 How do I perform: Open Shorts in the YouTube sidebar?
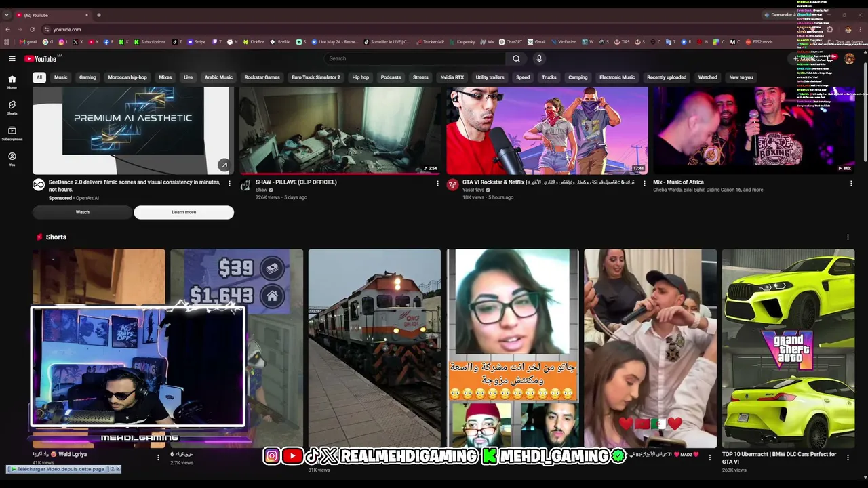12,108
